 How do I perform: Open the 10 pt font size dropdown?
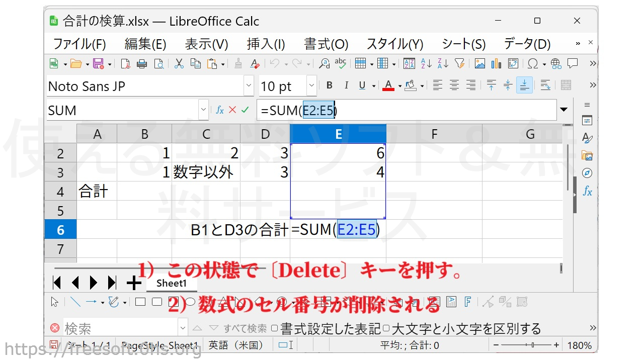(311, 86)
